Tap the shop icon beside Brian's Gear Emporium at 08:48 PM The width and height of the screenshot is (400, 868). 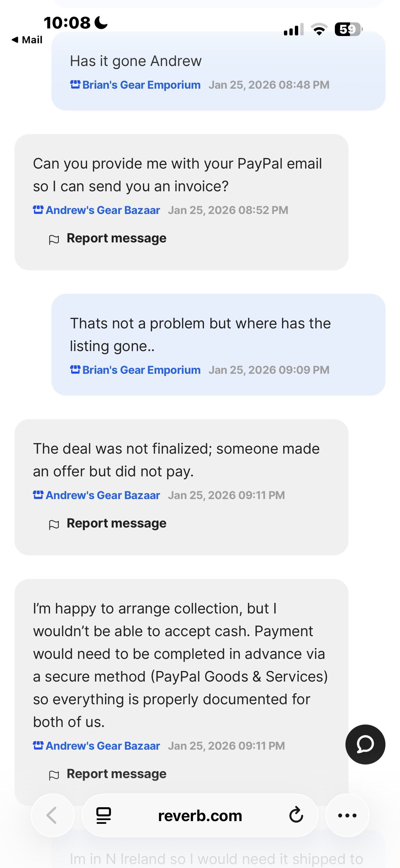75,84
